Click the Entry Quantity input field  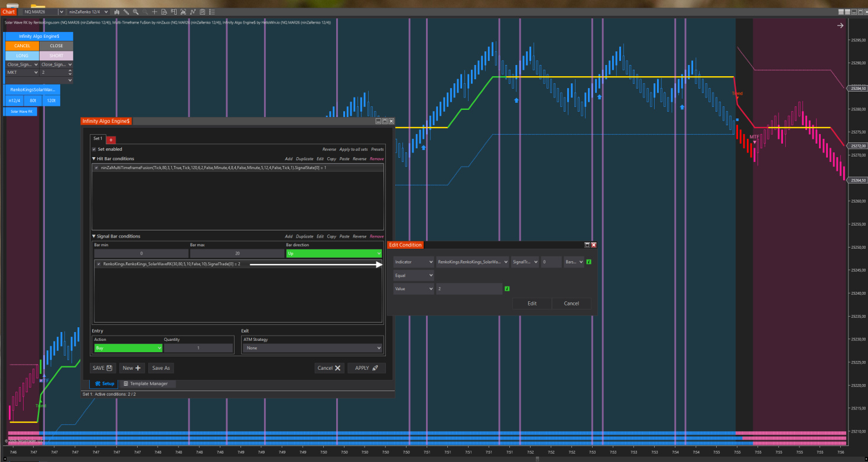(199, 348)
